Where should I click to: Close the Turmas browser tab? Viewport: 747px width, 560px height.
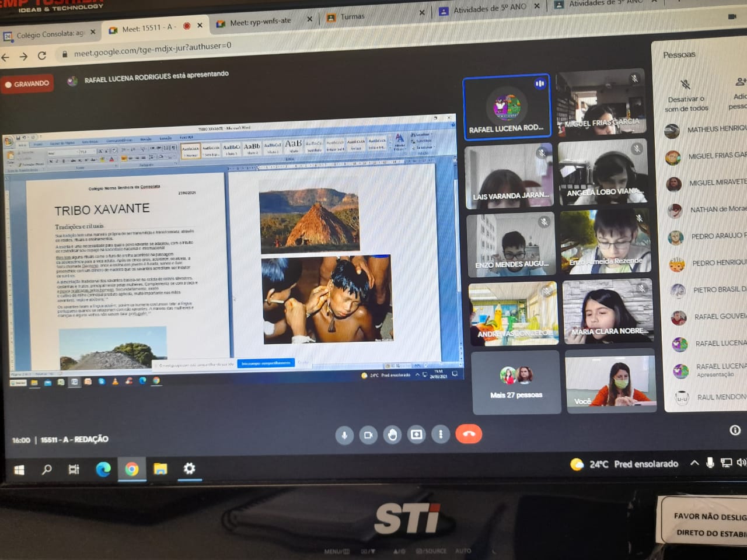(x=422, y=12)
